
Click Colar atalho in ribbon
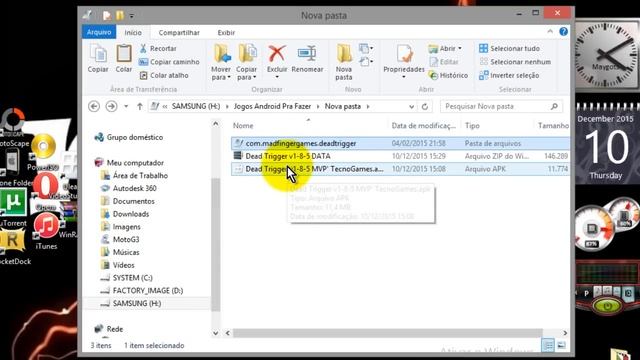[x=164, y=75]
